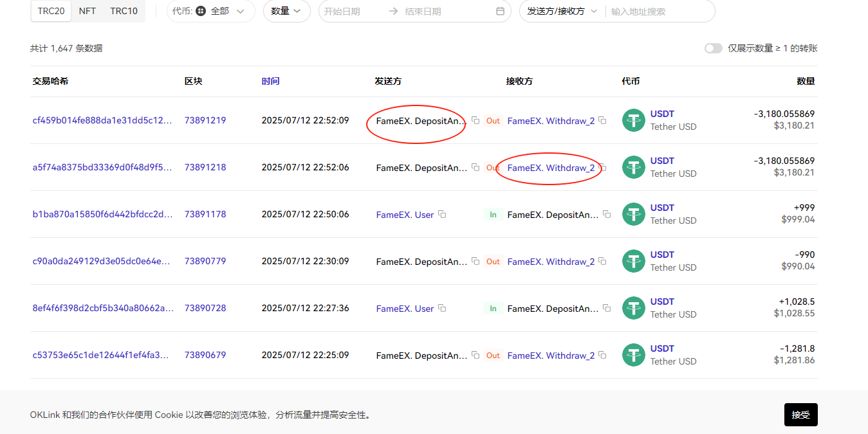
Task: Open FameEX. User sender in block 73890728 row
Action: (405, 309)
